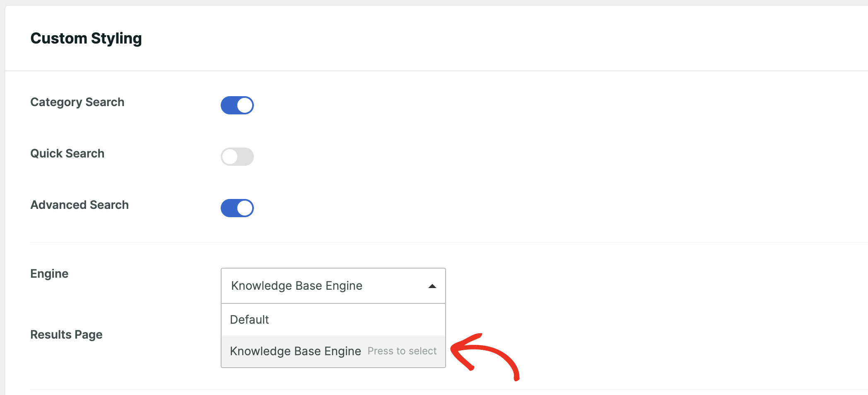Click the Category Search label
This screenshot has height=395, width=868.
(x=77, y=102)
